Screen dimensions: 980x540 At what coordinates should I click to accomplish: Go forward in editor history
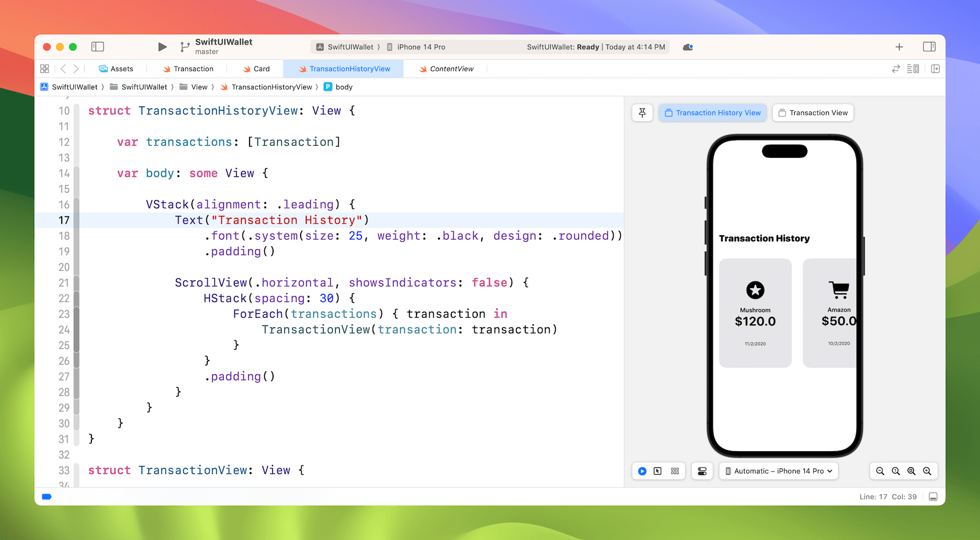(76, 68)
